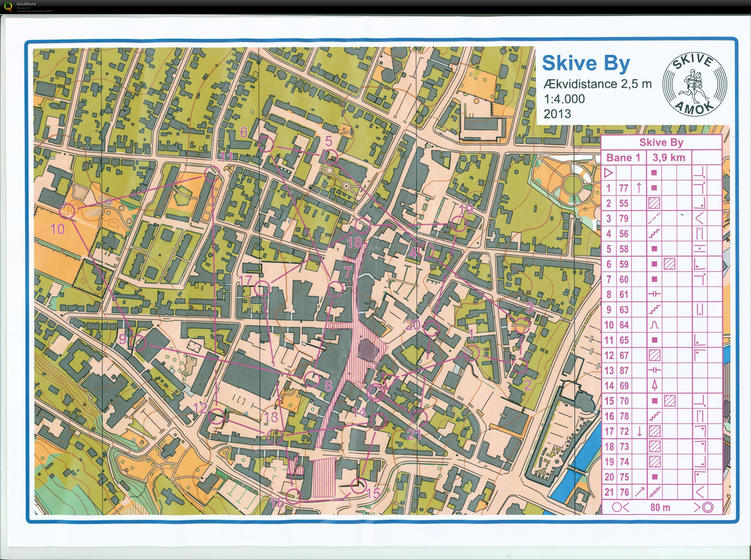Click the fence symbol in row 21
Viewport: 751px width, 560px height.
pyautogui.click(x=655, y=492)
